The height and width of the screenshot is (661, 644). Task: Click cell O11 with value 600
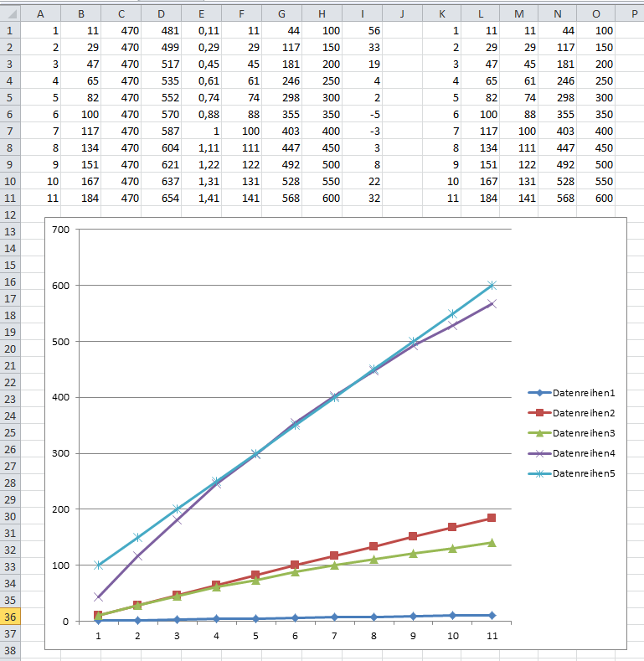coord(596,198)
